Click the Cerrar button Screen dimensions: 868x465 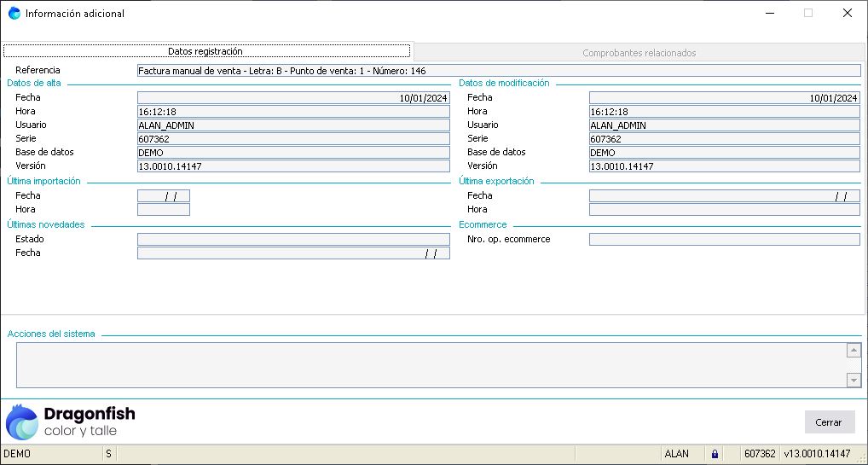(830, 422)
